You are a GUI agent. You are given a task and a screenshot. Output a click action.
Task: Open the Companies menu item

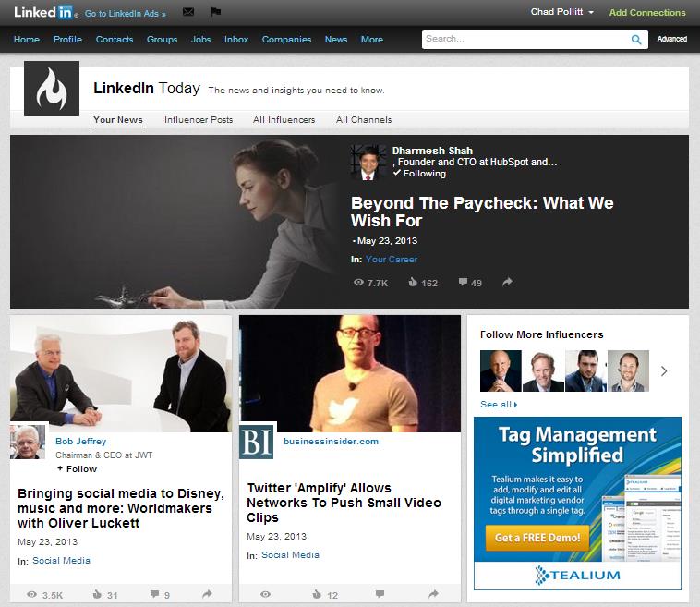point(286,40)
